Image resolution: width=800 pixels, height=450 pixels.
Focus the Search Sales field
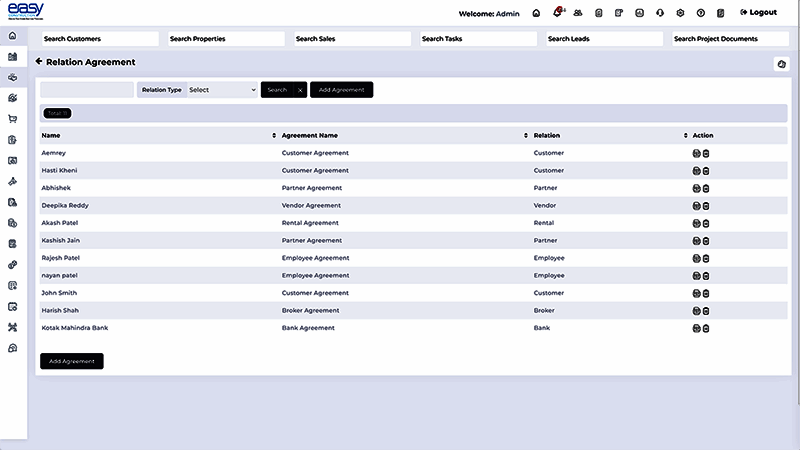click(x=352, y=39)
